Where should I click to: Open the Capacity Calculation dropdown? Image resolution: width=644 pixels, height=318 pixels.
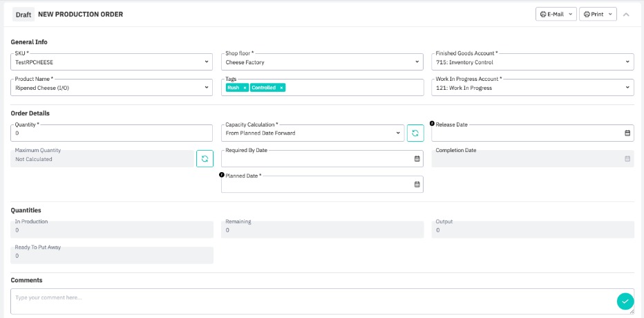tap(312, 133)
